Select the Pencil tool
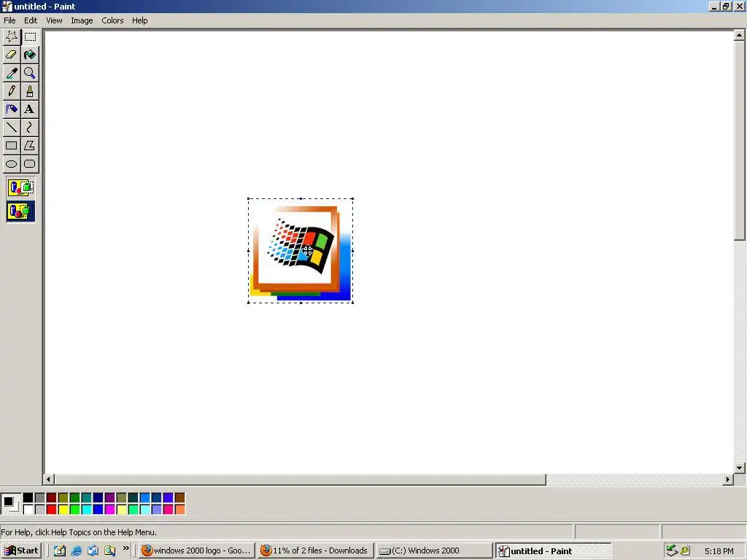The height and width of the screenshot is (560, 747). point(12,91)
